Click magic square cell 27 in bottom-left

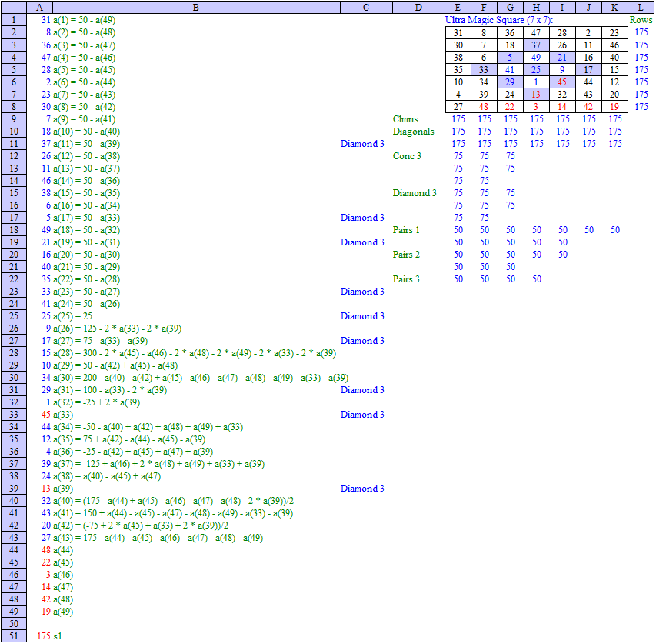(x=458, y=107)
